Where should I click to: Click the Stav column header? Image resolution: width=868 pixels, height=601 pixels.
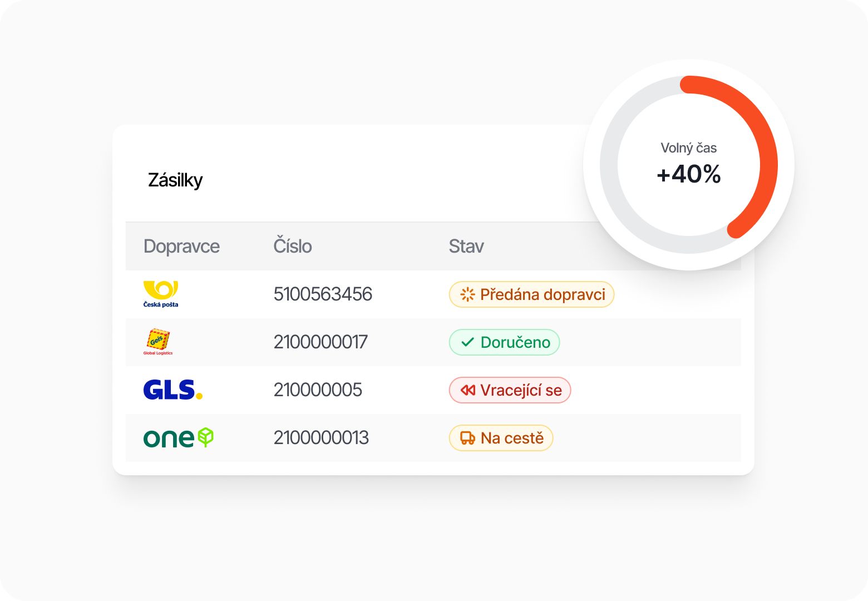(x=466, y=246)
